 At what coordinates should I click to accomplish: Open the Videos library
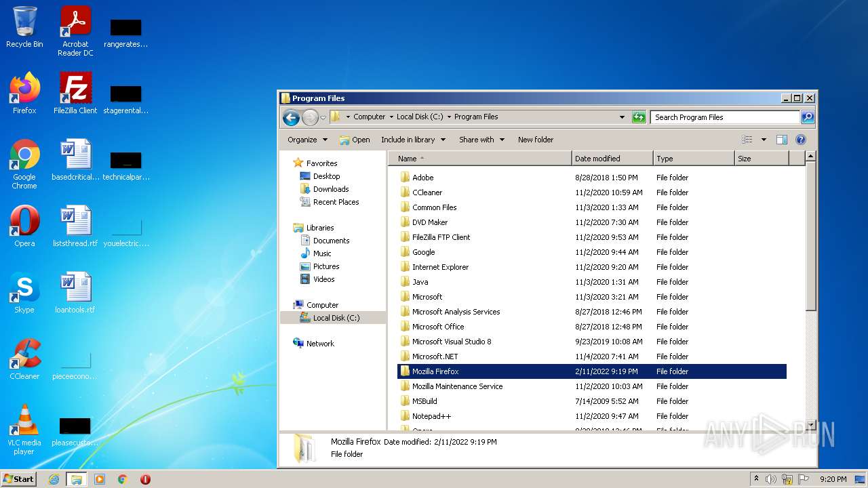pos(323,279)
